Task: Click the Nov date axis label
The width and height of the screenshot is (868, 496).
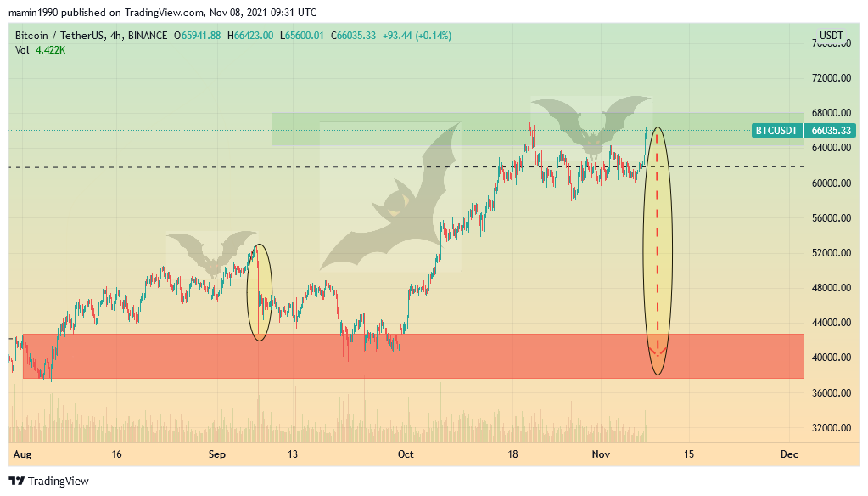Action: (x=602, y=454)
